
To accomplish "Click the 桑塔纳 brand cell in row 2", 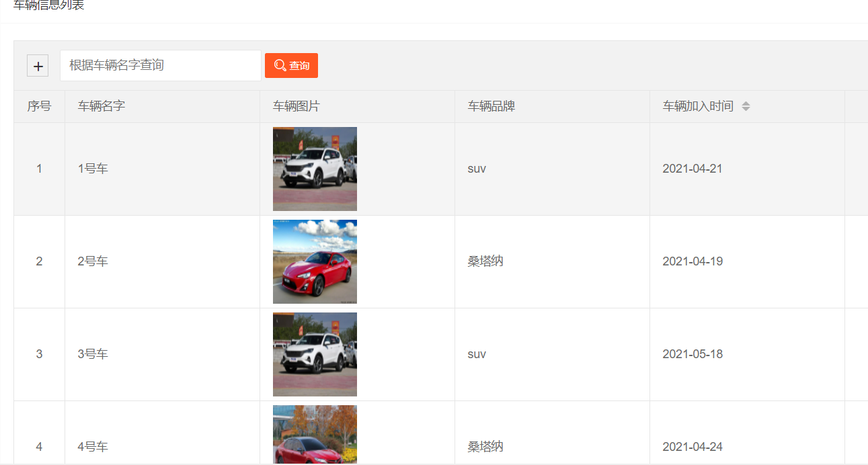I will click(485, 261).
